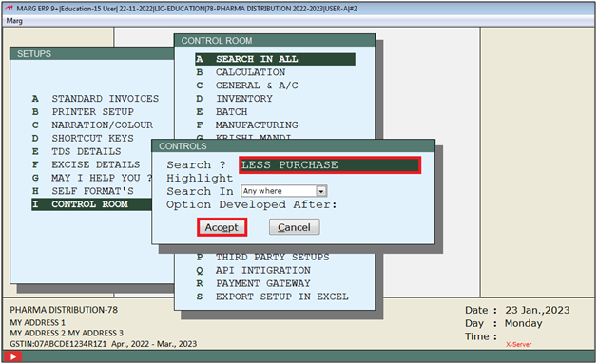Select CONTROL ROOM in Setups
Viewport: 598px width, 364px height.
point(91,204)
